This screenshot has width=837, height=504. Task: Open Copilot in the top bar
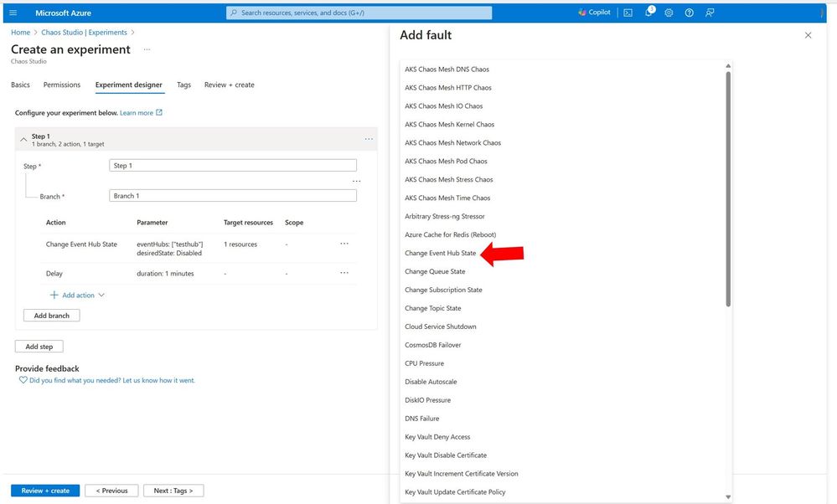pos(594,13)
